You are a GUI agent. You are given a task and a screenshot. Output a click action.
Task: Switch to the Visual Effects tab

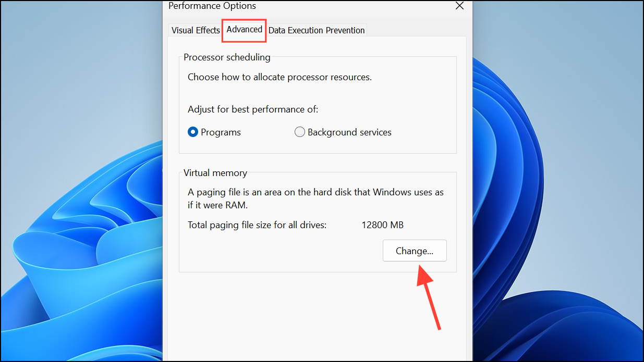click(x=195, y=30)
